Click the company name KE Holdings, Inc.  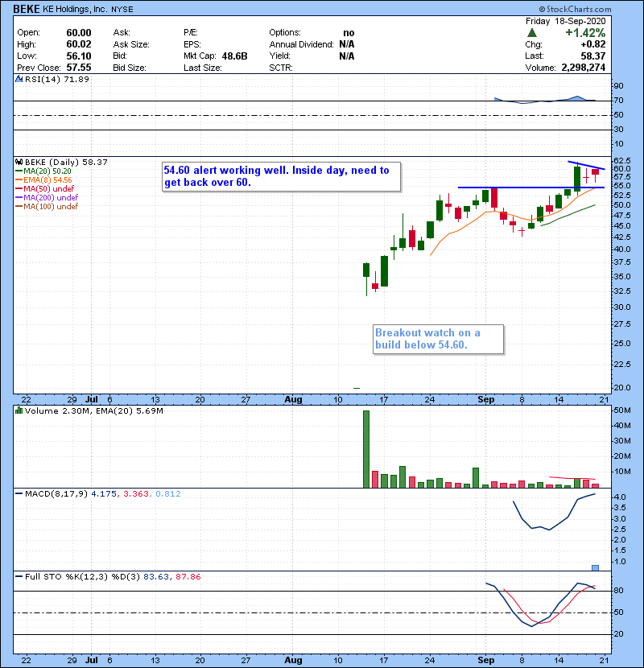(75, 9)
